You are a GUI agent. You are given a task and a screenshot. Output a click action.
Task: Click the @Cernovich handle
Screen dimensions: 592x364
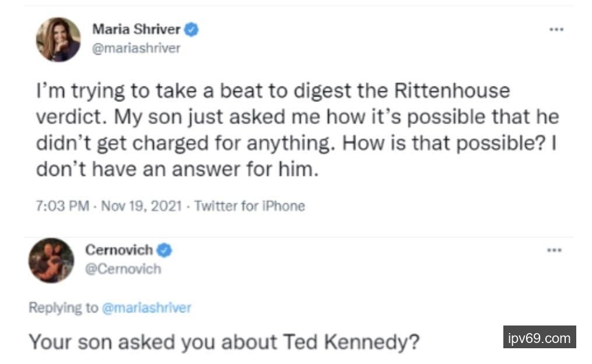[x=123, y=269]
